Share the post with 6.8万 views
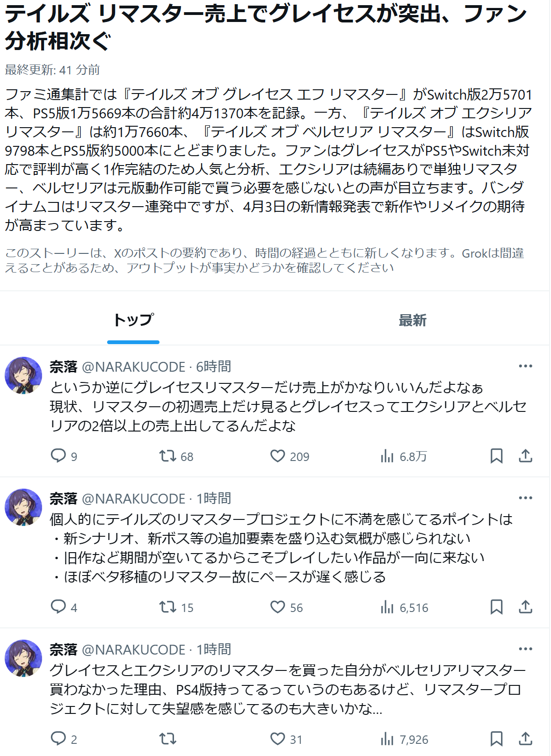The image size is (551, 756). click(x=526, y=456)
